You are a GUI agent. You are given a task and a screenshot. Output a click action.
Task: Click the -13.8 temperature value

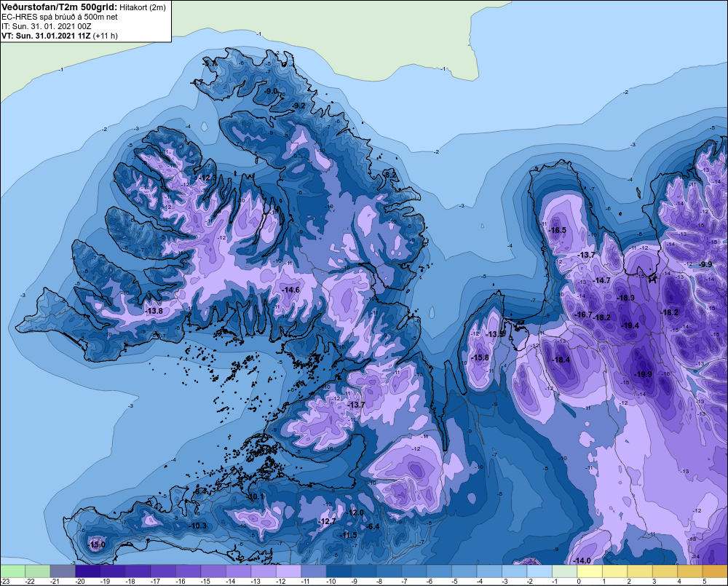tap(154, 311)
